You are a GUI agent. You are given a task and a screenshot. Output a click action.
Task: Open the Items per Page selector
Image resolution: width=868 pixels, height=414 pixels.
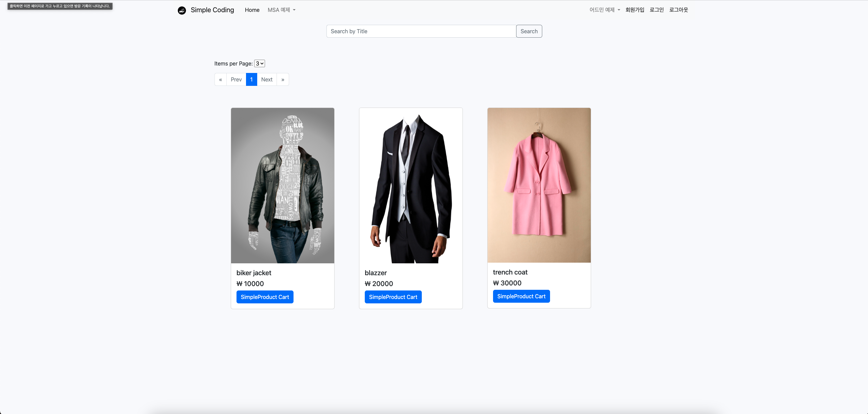[260, 63]
